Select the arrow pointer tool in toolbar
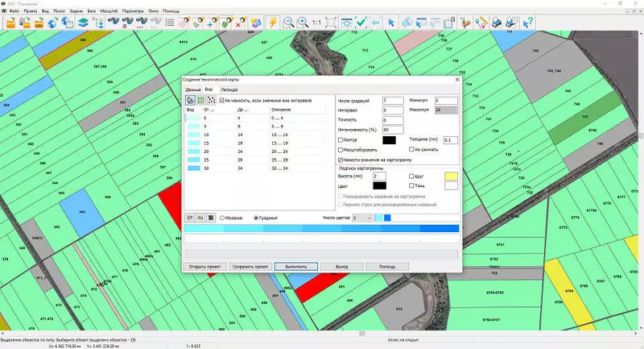The width and height of the screenshot is (644, 349). coord(391,23)
